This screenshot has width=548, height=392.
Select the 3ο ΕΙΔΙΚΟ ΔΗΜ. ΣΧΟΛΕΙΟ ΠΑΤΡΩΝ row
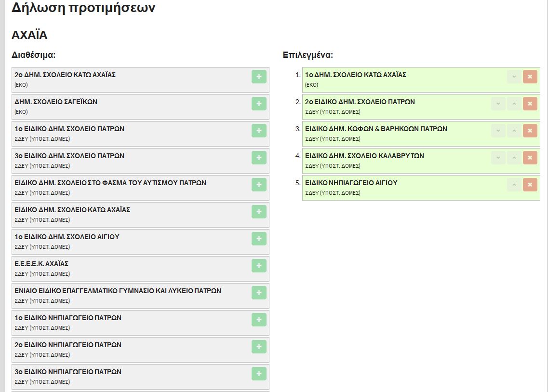[130, 161]
